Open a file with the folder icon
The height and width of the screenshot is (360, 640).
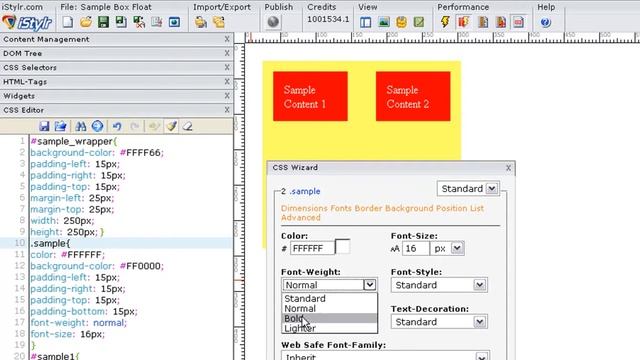click(x=86, y=22)
